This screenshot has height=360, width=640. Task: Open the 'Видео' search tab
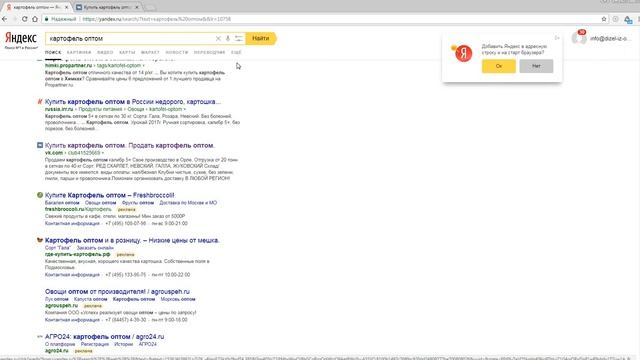pos(105,52)
